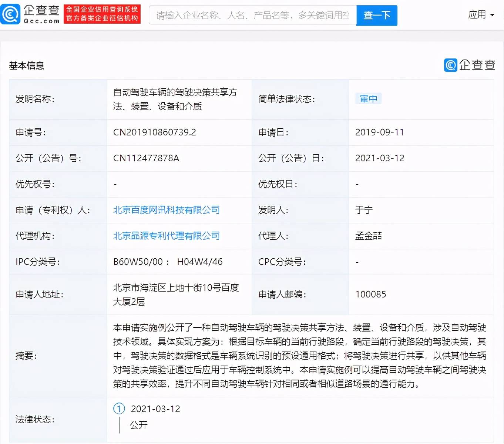Click the 查一下 search button
Viewport: 504px width, 444px height.
coord(377,15)
